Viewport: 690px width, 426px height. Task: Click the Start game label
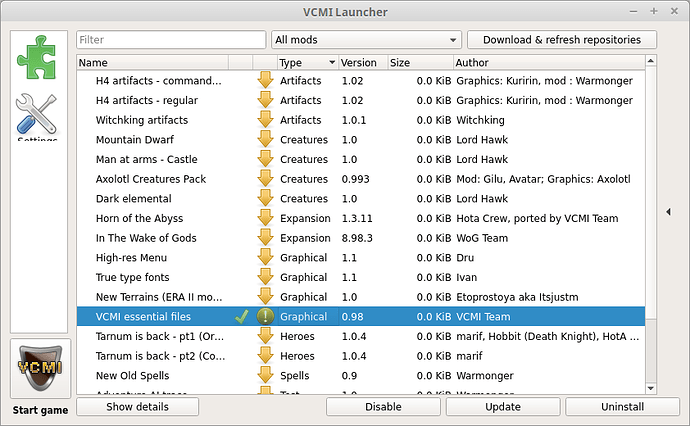pyautogui.click(x=40, y=410)
